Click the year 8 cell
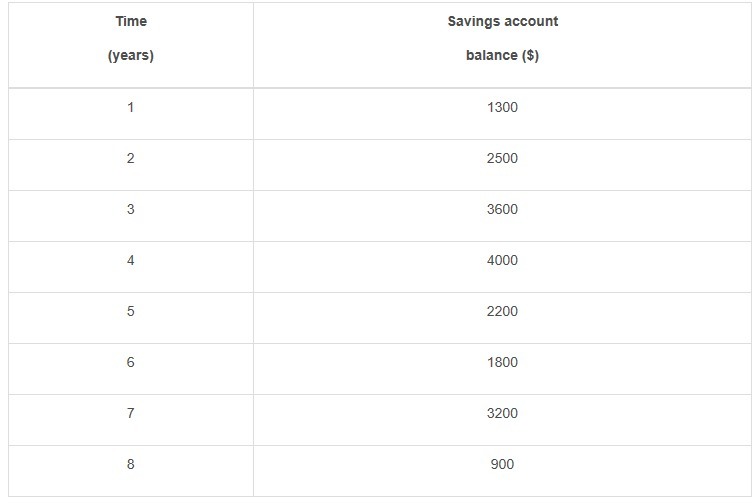Image resolution: width=756 pixels, height=503 pixels. [130, 464]
